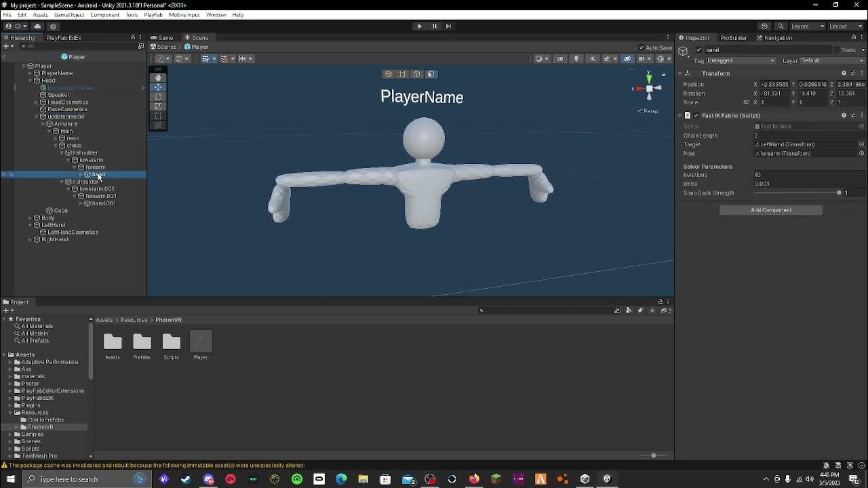The height and width of the screenshot is (488, 868).
Task: Open the Layer Default dropdown
Action: (832, 60)
